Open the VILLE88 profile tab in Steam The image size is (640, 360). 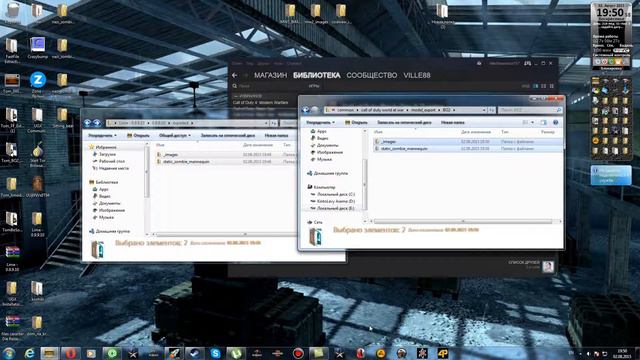[417, 76]
